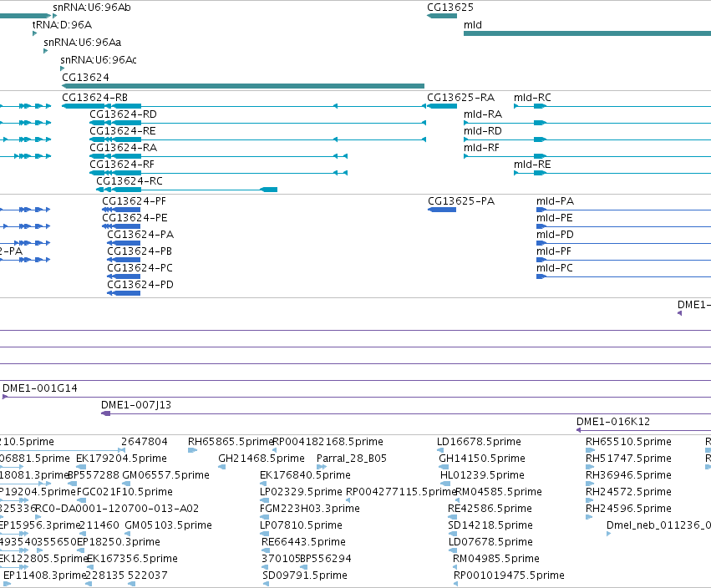Click EST RE42586.5prime
The image size is (711, 588).
click(490, 509)
